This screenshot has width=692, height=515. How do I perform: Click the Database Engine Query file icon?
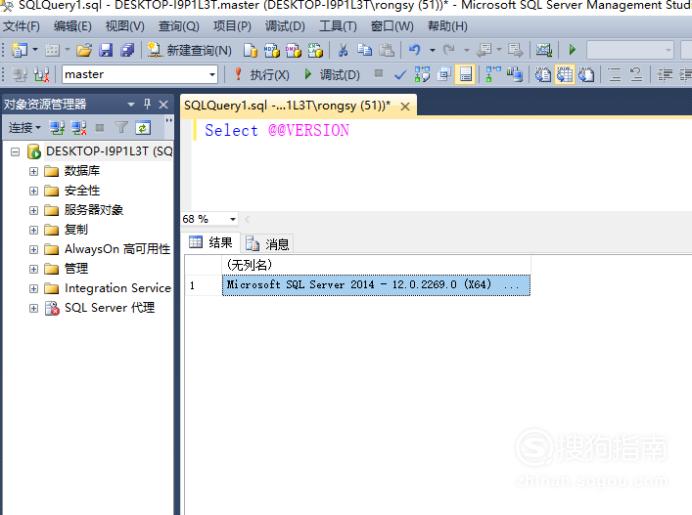[250, 51]
